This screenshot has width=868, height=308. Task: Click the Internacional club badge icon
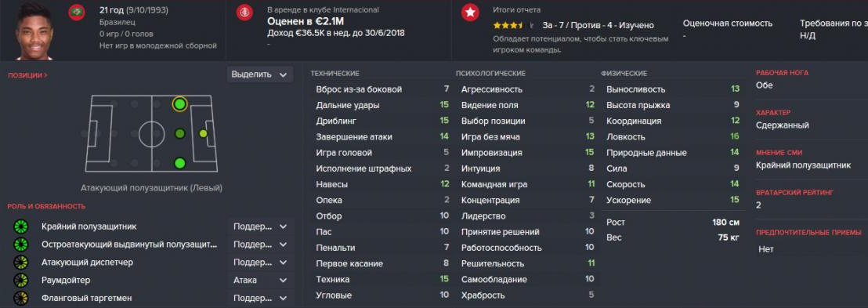coord(244,13)
